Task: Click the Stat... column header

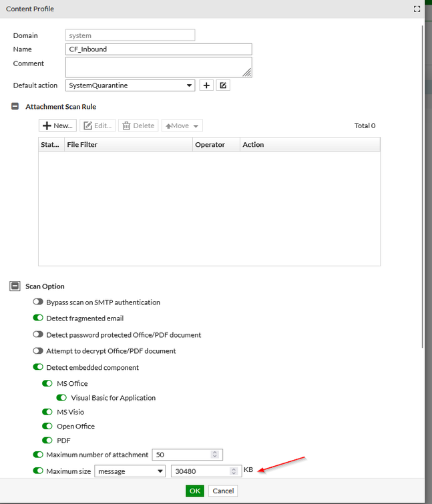Action: pos(51,145)
